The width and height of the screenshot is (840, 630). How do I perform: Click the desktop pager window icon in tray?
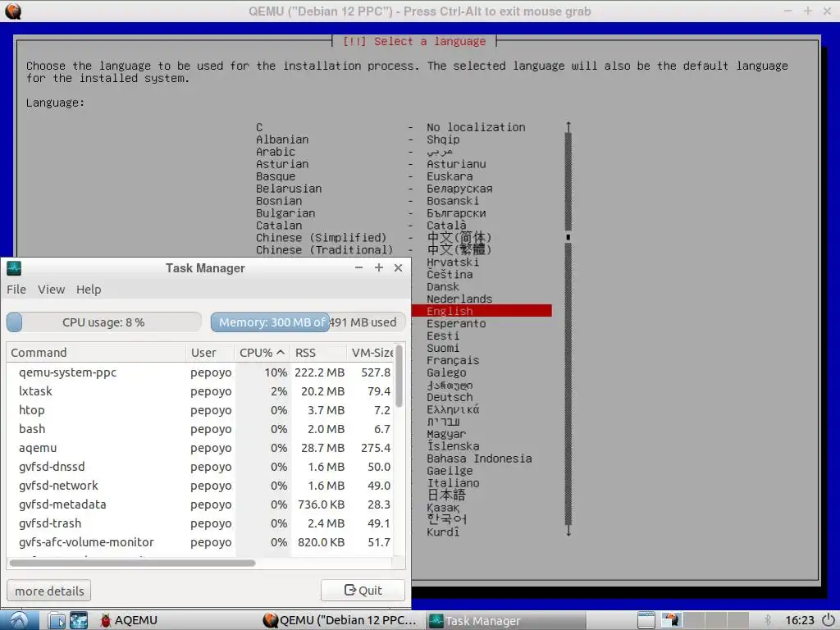(646, 620)
